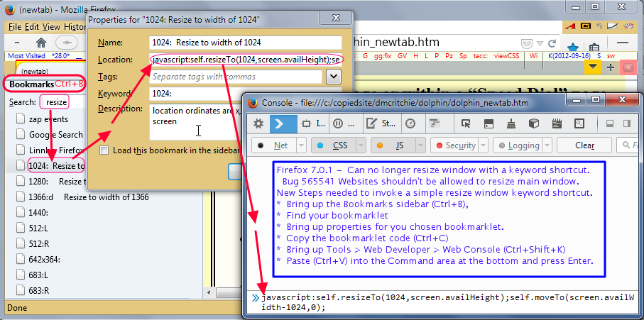Open the File menu
This screenshot has height=320, width=644.
(x=15, y=27)
